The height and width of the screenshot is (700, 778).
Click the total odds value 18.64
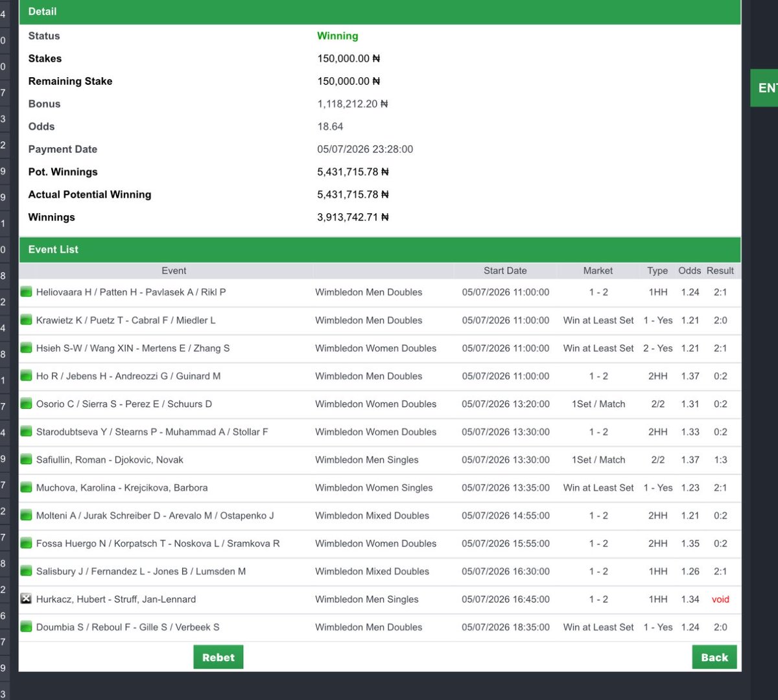(x=330, y=126)
